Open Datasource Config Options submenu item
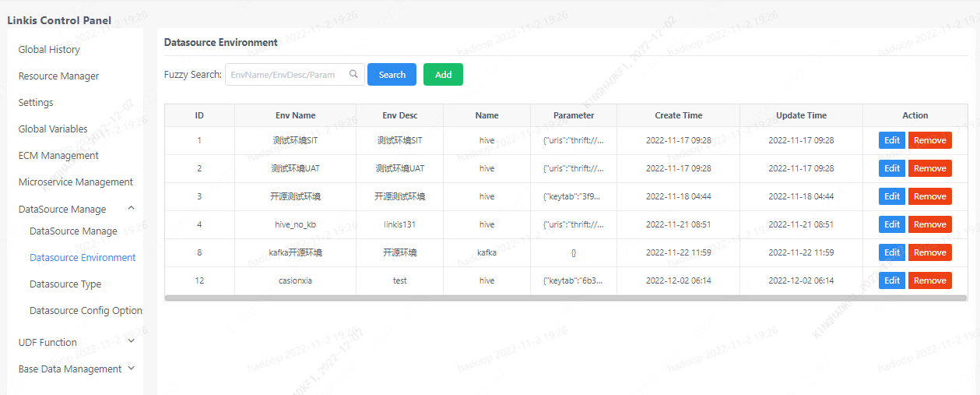 click(86, 310)
